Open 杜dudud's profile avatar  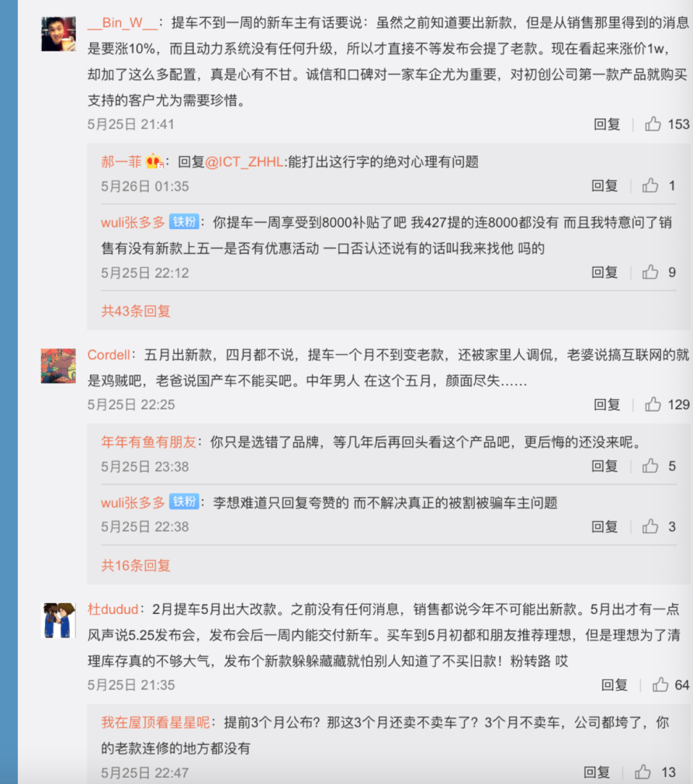coord(58,620)
